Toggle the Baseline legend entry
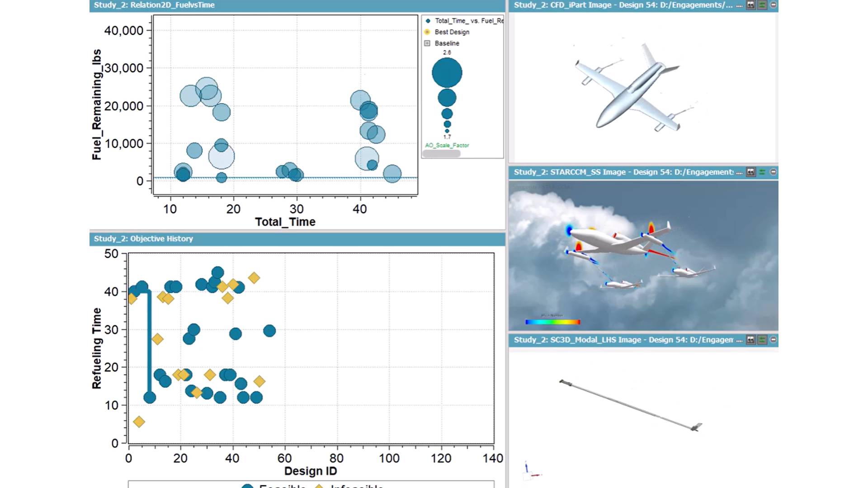Screen dimensions: 868x488 [447, 43]
